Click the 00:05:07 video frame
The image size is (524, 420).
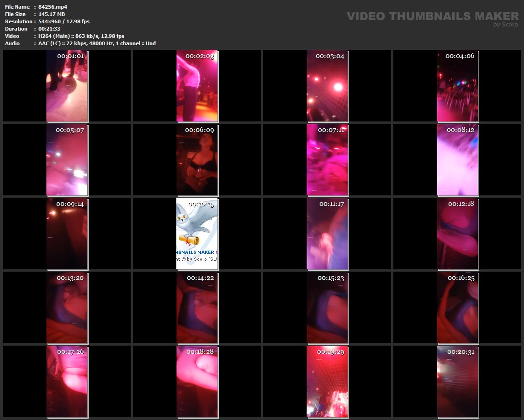[x=67, y=160]
